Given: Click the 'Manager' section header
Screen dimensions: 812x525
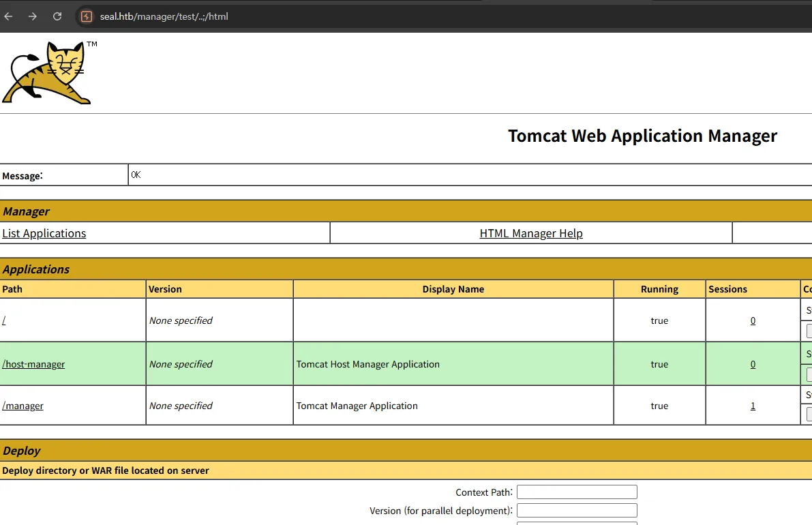Looking at the screenshot, I should pyautogui.click(x=406, y=211).
